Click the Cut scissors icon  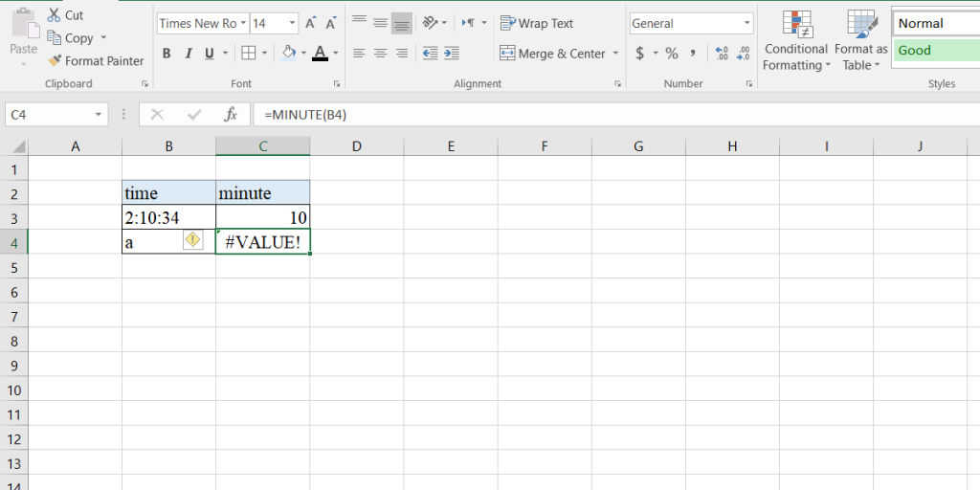[55, 15]
